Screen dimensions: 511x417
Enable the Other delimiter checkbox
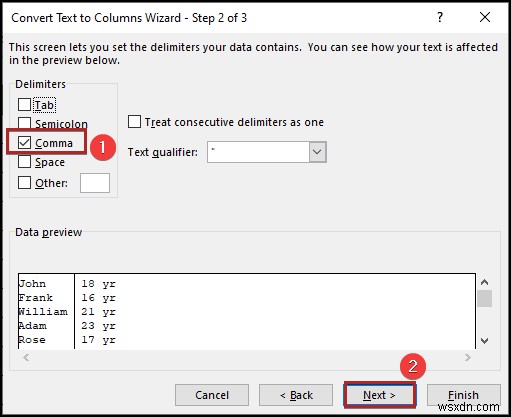(x=24, y=183)
